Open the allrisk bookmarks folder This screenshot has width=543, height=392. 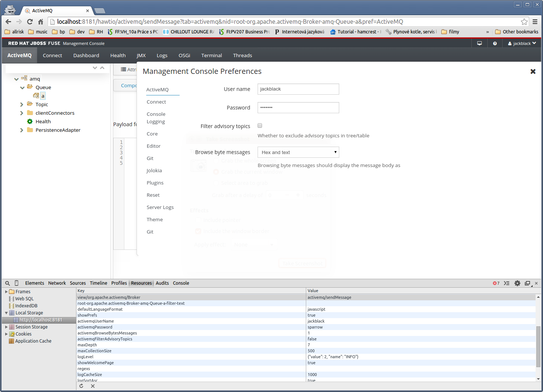click(x=14, y=32)
